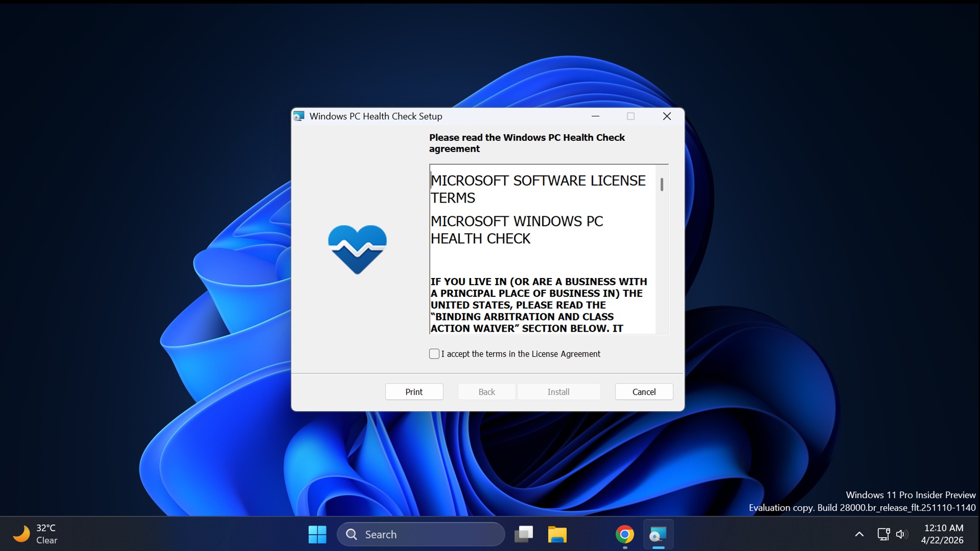Accept the terms in the License Agreement
This screenshot has height=551, width=980.
pyautogui.click(x=434, y=354)
